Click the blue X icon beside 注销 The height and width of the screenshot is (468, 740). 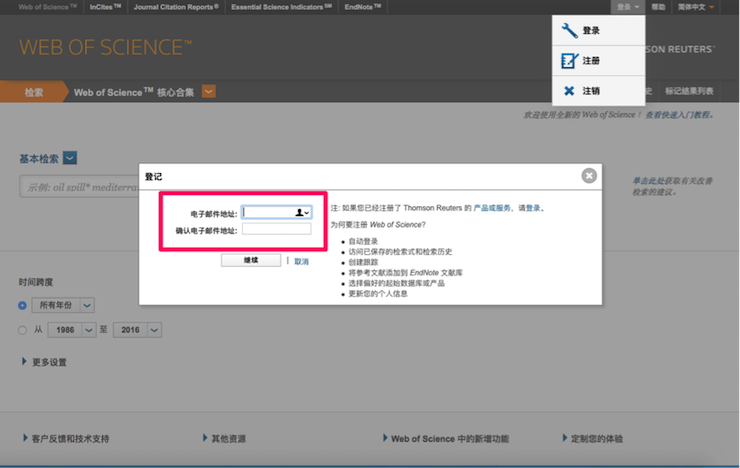pos(569,91)
